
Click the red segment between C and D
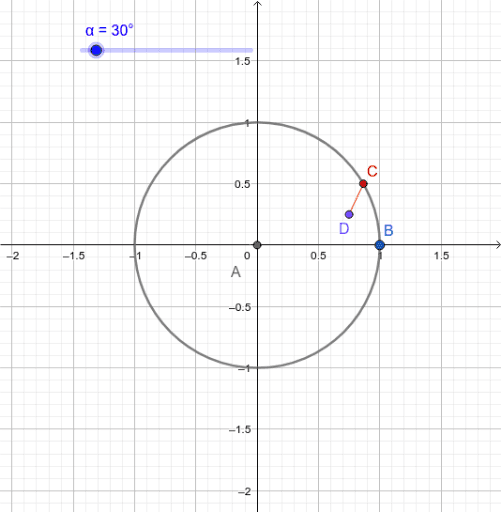click(x=356, y=199)
